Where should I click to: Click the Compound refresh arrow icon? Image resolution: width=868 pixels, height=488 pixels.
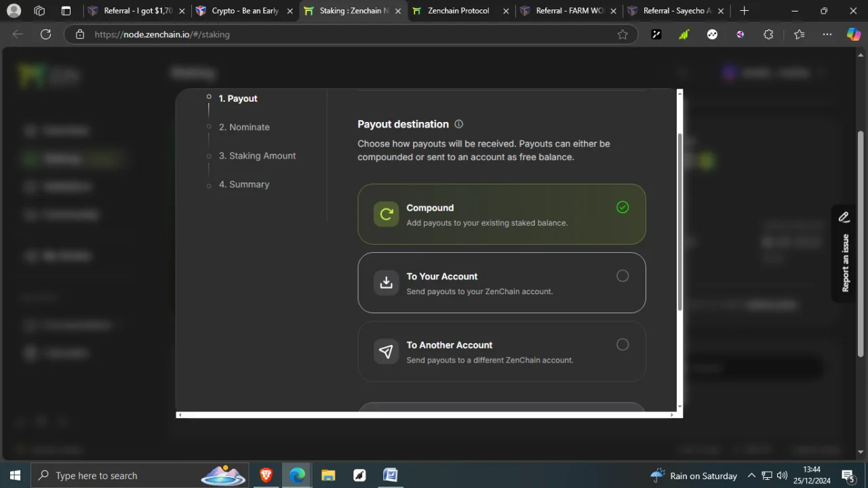pyautogui.click(x=387, y=214)
